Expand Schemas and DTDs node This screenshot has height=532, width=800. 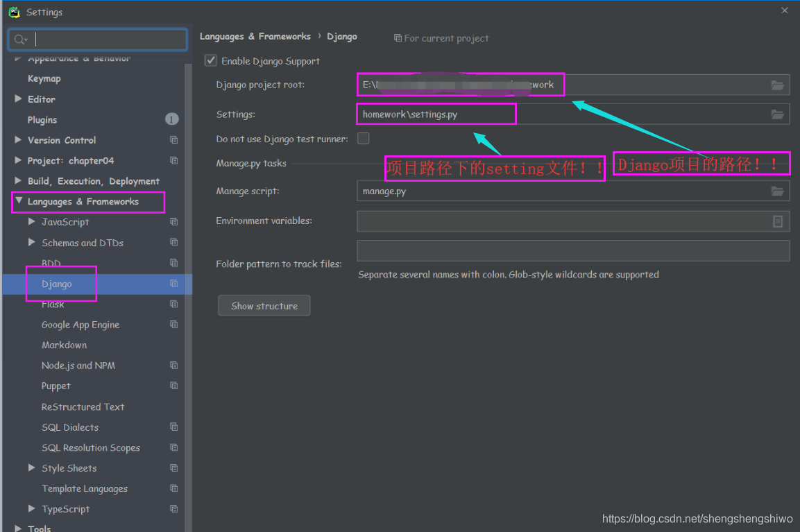click(x=32, y=242)
